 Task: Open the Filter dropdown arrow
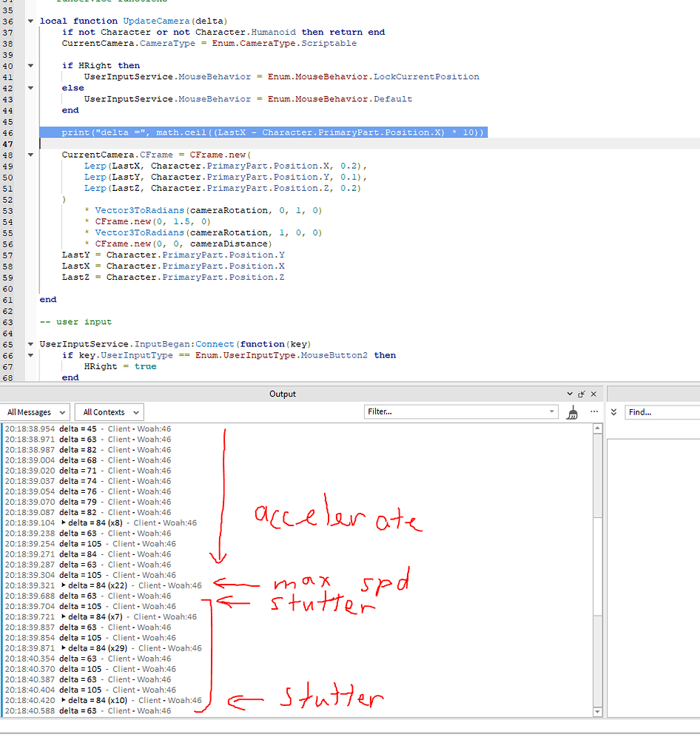551,412
